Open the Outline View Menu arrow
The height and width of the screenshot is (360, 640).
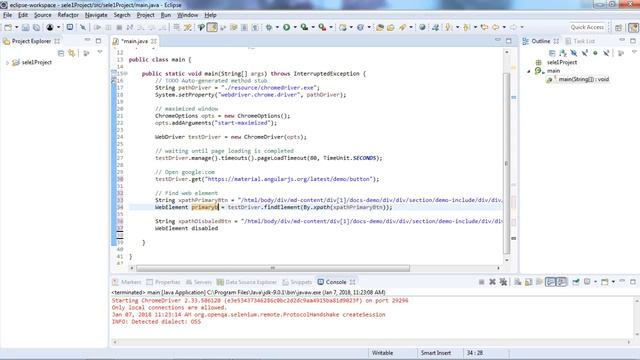634,52
